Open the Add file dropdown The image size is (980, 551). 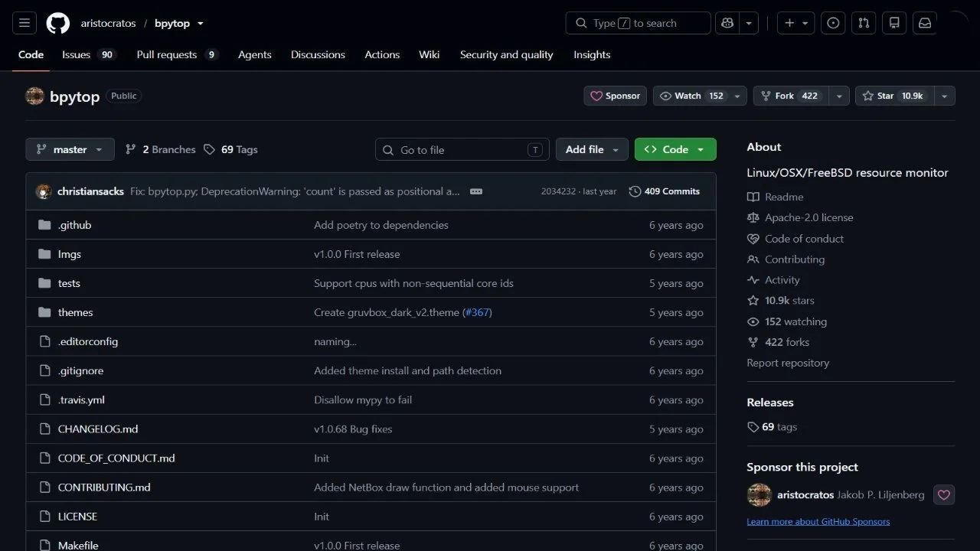[x=592, y=149]
